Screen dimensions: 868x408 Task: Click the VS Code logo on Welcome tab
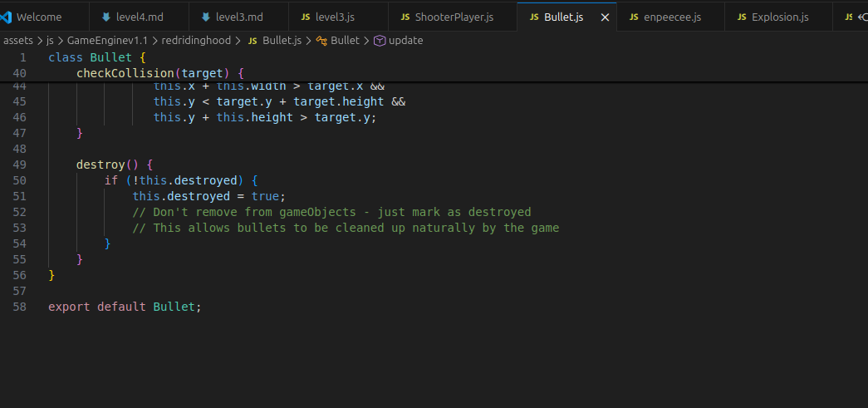(5, 17)
